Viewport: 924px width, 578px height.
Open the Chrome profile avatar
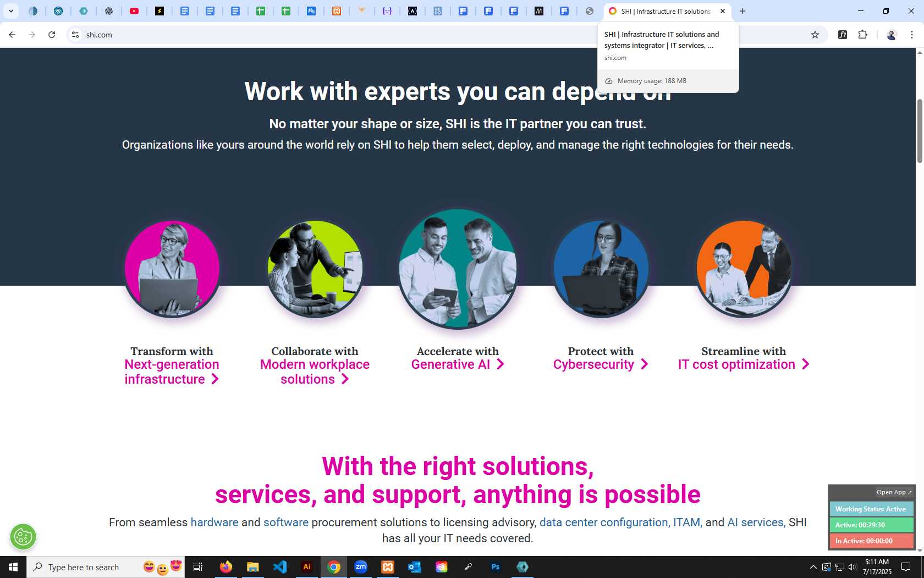point(892,35)
